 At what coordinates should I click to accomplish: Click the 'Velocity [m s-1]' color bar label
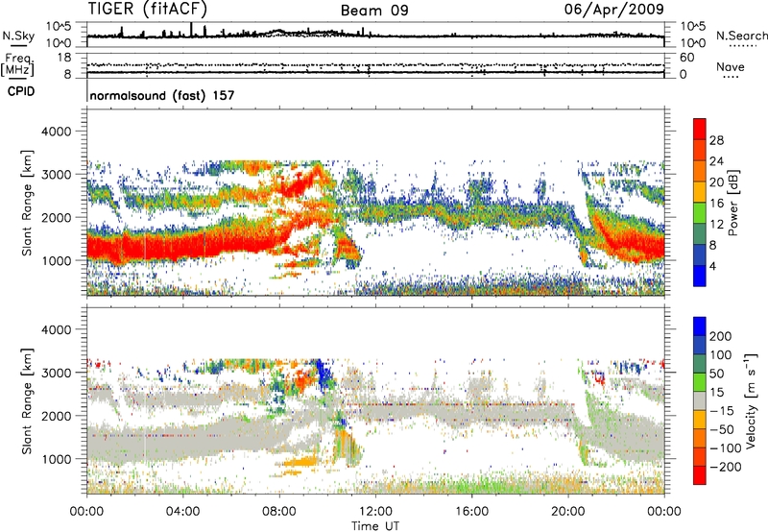(750, 400)
